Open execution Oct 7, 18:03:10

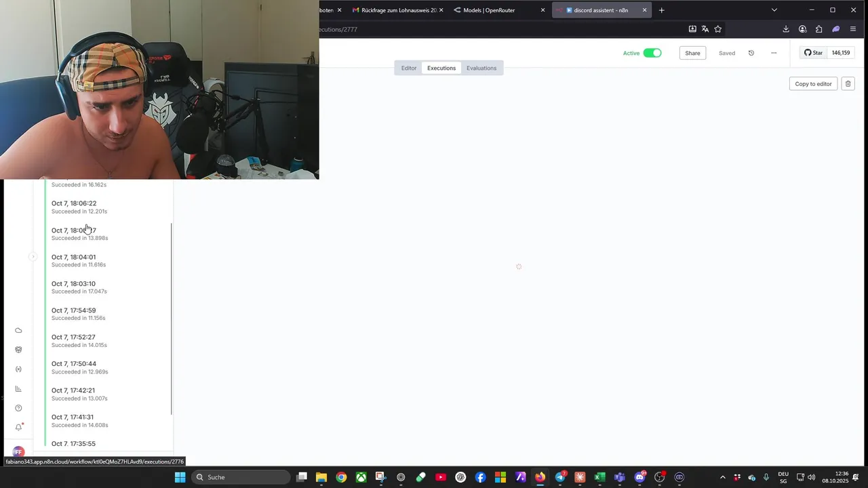click(107, 287)
